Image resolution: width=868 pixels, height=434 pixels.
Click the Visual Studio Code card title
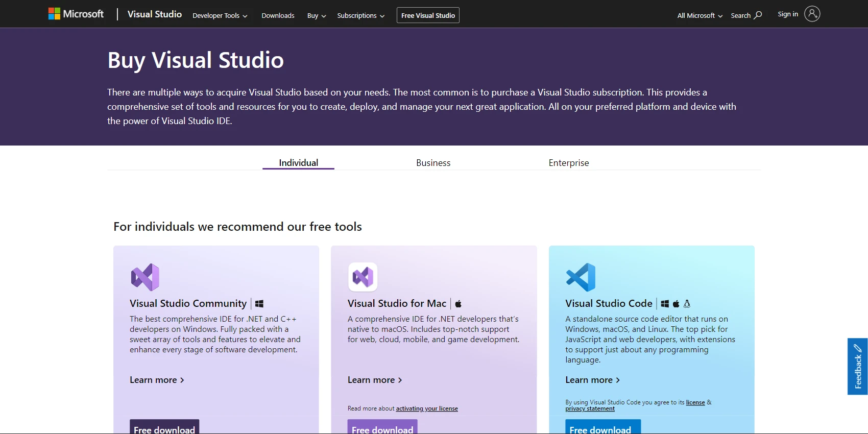[609, 303]
